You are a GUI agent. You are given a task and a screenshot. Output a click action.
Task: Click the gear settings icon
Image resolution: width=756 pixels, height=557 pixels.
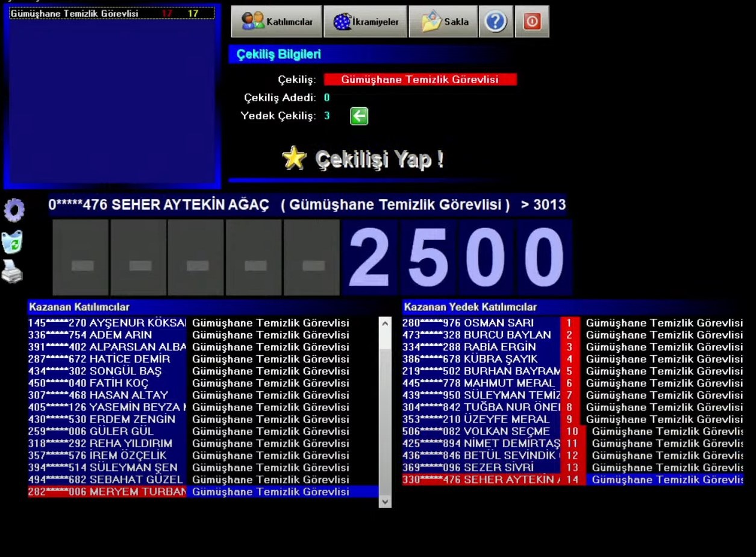click(14, 210)
